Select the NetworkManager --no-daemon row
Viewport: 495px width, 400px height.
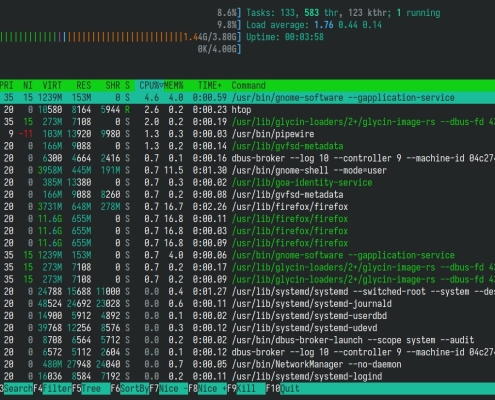[x=247, y=364]
